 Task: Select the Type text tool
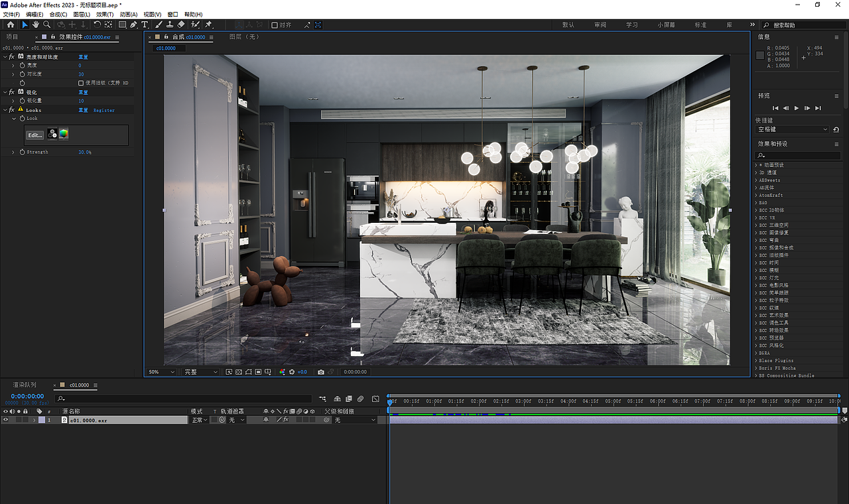(145, 25)
